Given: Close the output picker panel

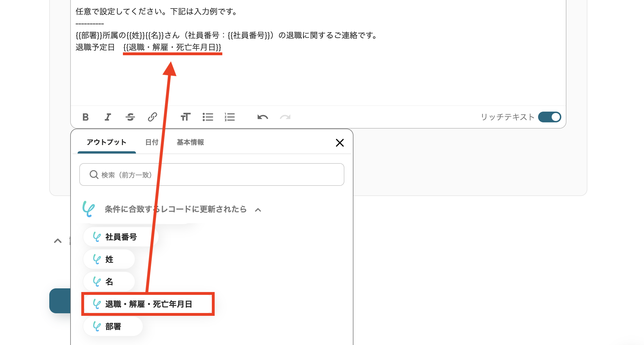Looking at the screenshot, I should [x=340, y=143].
